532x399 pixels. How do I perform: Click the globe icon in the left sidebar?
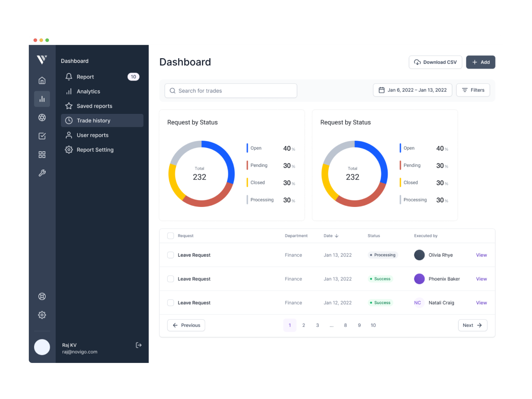pyautogui.click(x=42, y=117)
